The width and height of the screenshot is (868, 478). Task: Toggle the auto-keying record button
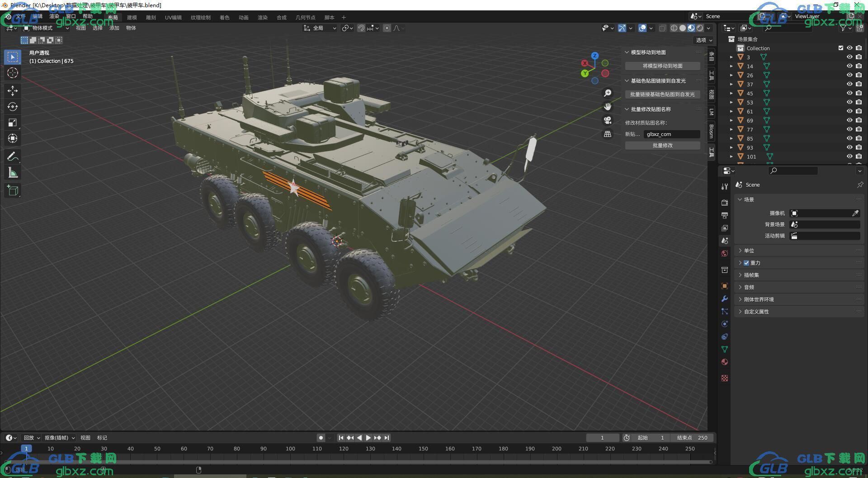(x=321, y=438)
